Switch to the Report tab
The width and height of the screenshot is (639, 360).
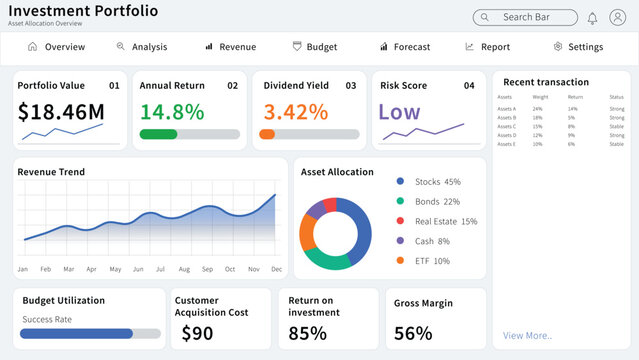click(487, 46)
